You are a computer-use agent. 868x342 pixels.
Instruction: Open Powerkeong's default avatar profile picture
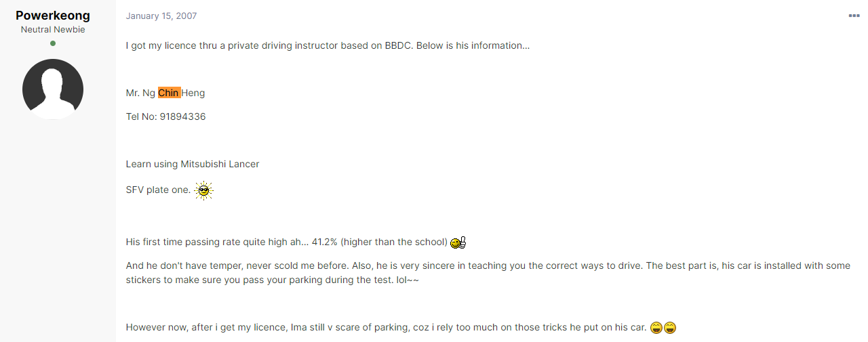[53, 89]
